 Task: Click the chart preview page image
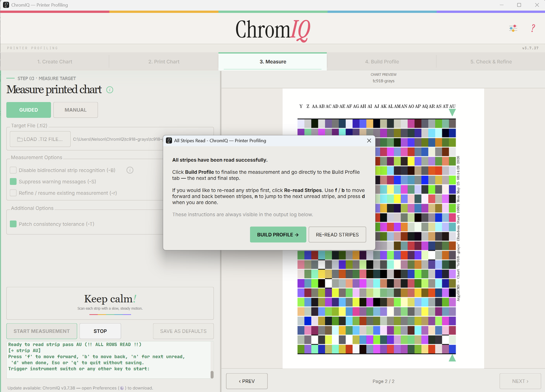(383, 229)
